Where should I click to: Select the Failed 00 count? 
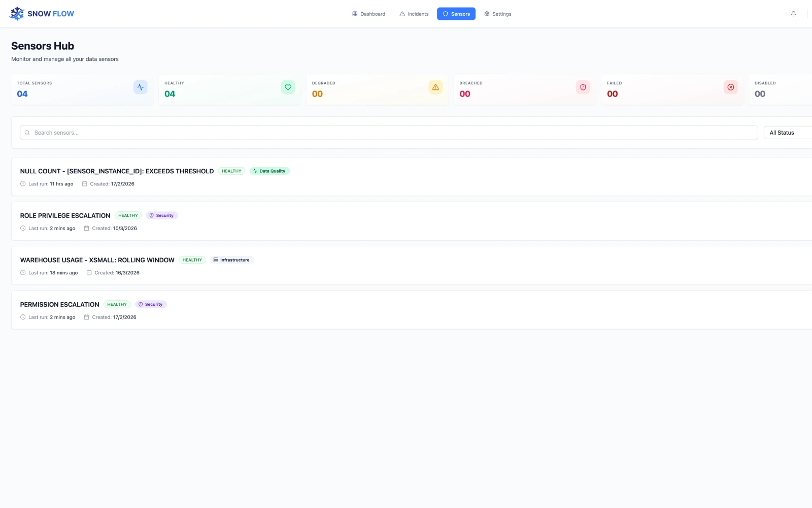[x=613, y=94]
